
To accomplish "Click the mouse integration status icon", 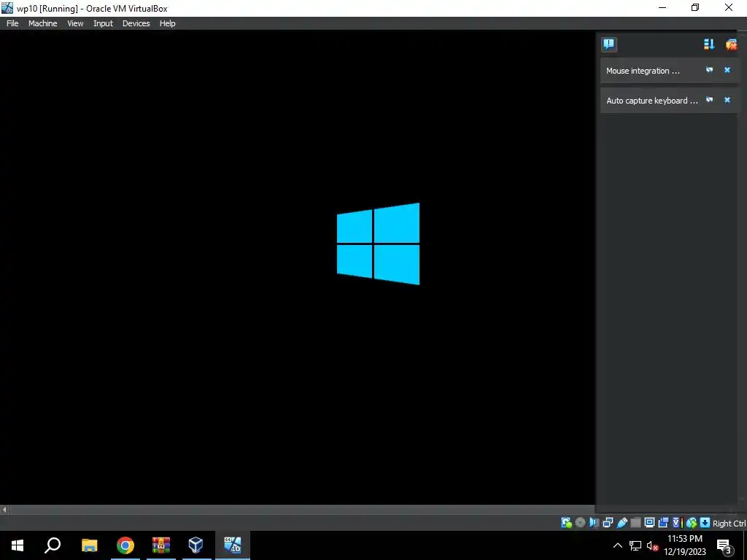I will [692, 523].
